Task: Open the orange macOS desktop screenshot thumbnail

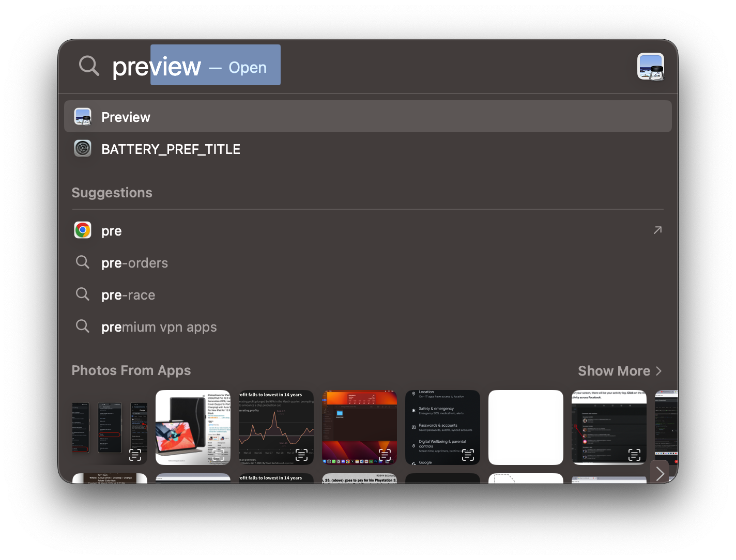Action: point(359,427)
